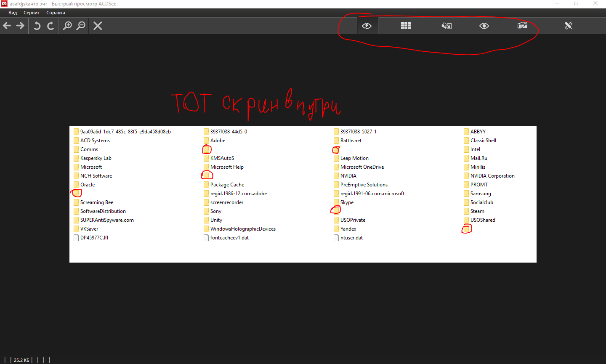
Task: Delete the image with the X icon
Action: pyautogui.click(x=98, y=26)
